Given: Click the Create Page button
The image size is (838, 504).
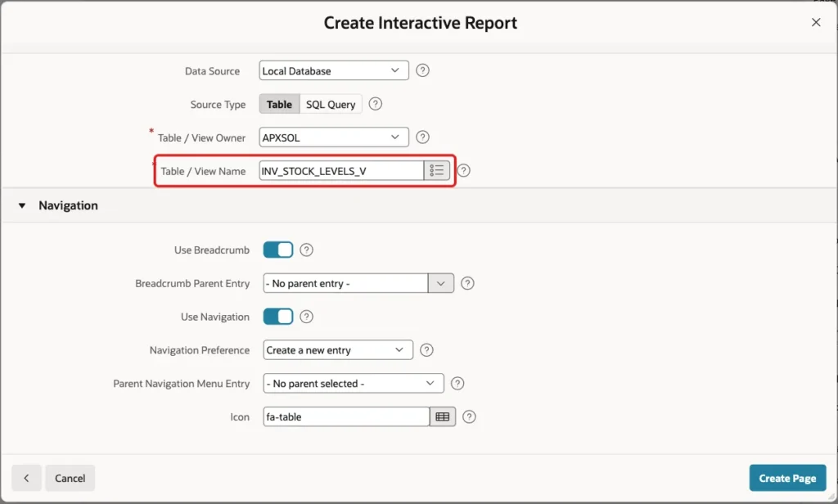Looking at the screenshot, I should [x=787, y=478].
